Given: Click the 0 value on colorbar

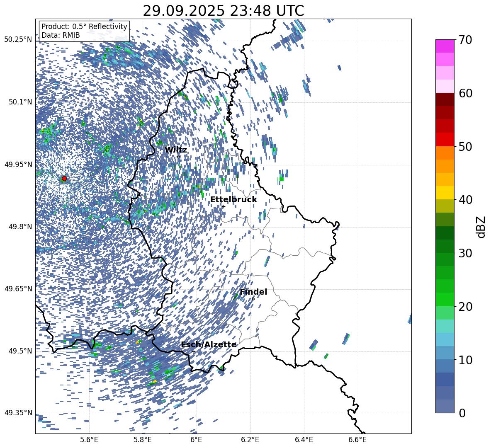Looking at the screenshot, I should pyautogui.click(x=462, y=413).
